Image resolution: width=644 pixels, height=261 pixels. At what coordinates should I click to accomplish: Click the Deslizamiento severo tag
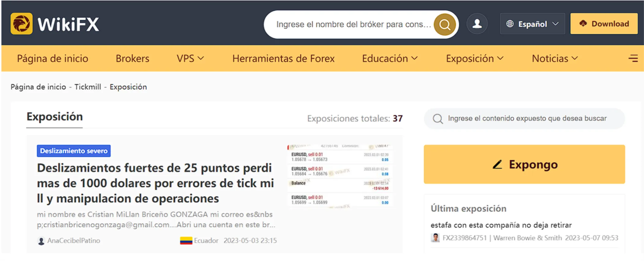[x=74, y=151]
